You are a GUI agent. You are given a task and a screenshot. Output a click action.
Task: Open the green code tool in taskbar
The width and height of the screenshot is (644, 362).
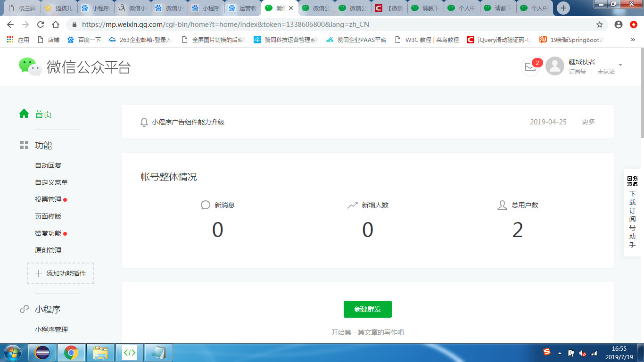click(130, 353)
